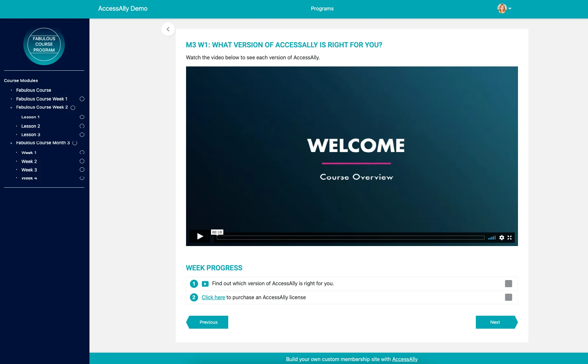Open the 'Click here' purchase link
Image resolution: width=588 pixels, height=364 pixels.
coord(213,298)
